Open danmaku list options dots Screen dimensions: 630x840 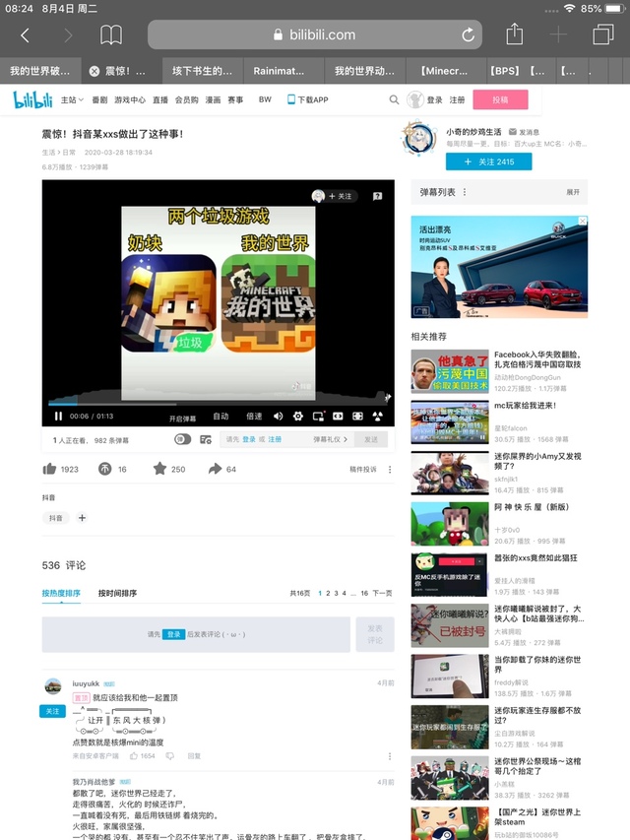tap(464, 192)
